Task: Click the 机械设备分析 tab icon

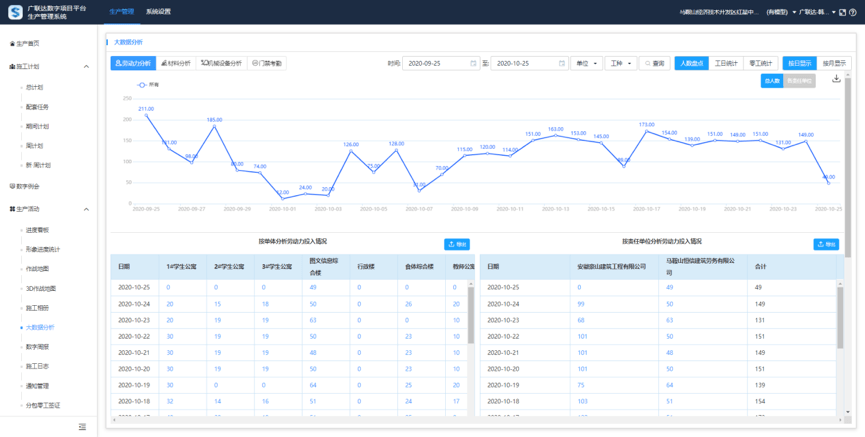Action: (x=205, y=63)
